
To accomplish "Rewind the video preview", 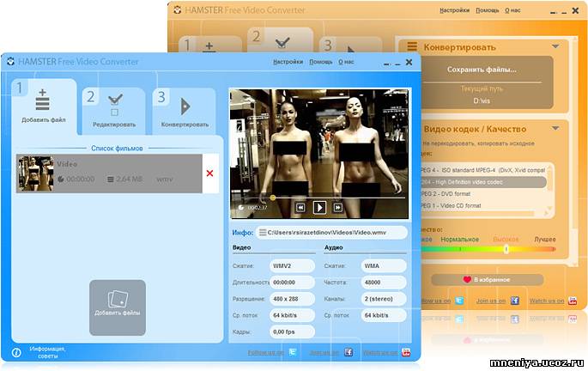I will [300, 208].
